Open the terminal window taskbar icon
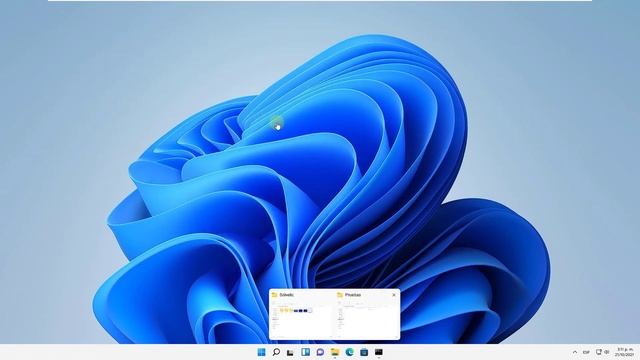The width and height of the screenshot is (640, 360). point(379,352)
